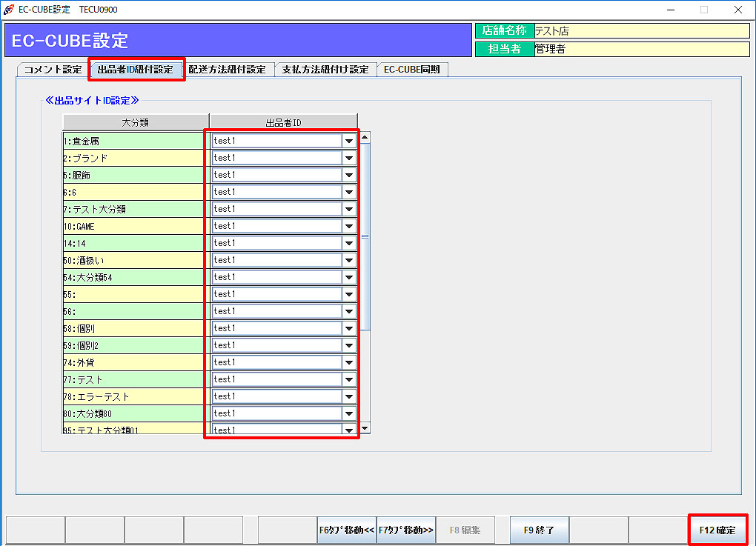756x546 pixels.
Task: Click the F6 タブ移動<< button
Action: tap(346, 530)
